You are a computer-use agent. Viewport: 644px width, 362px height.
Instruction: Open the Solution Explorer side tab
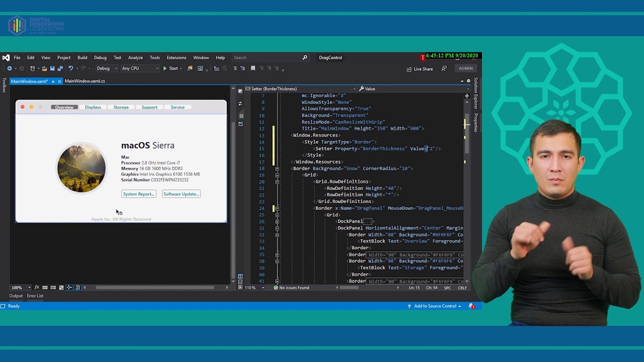475,94
